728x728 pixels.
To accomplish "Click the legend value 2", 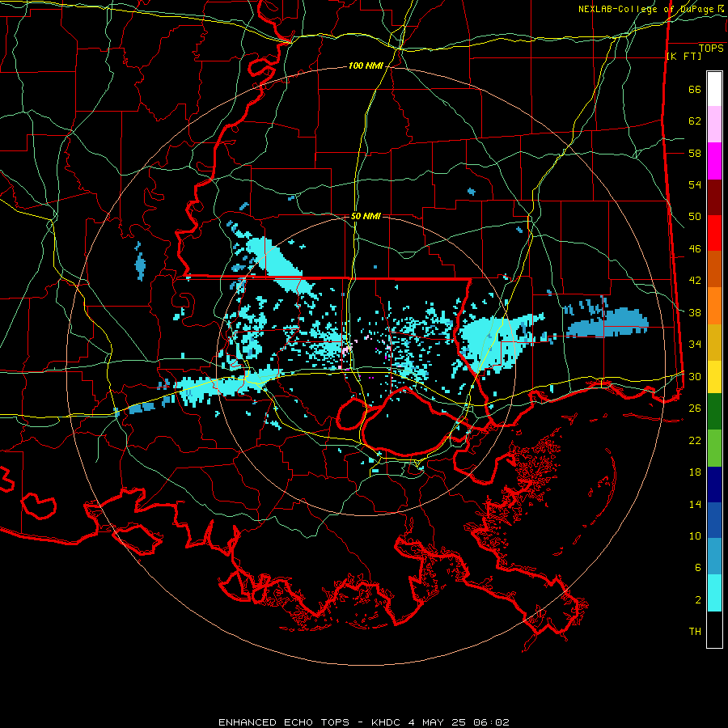I will (x=697, y=599).
